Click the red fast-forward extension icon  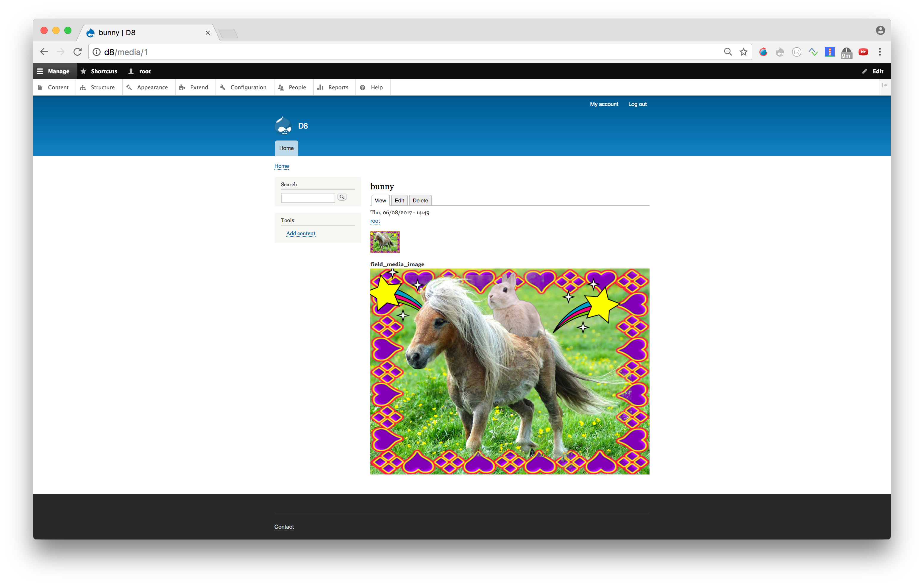point(863,52)
